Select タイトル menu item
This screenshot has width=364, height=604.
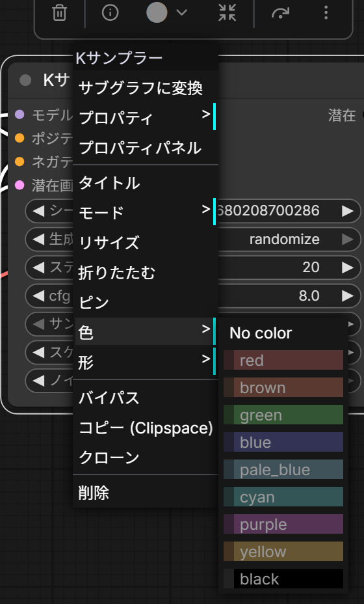(146, 183)
